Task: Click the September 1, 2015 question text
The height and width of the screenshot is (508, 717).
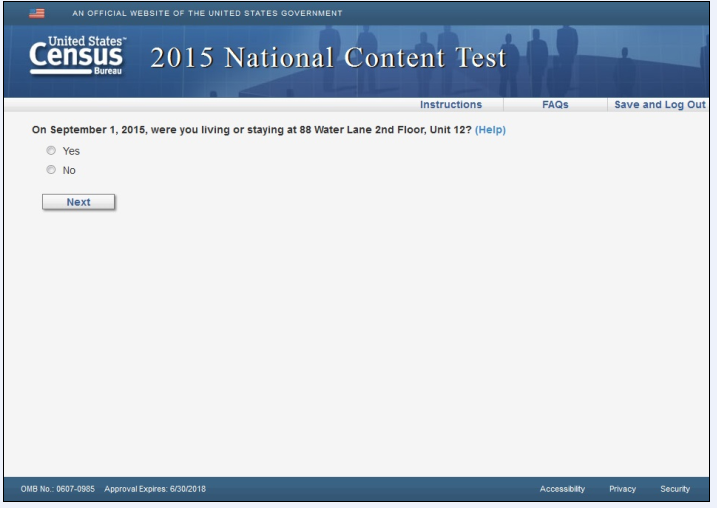Action: point(251,130)
